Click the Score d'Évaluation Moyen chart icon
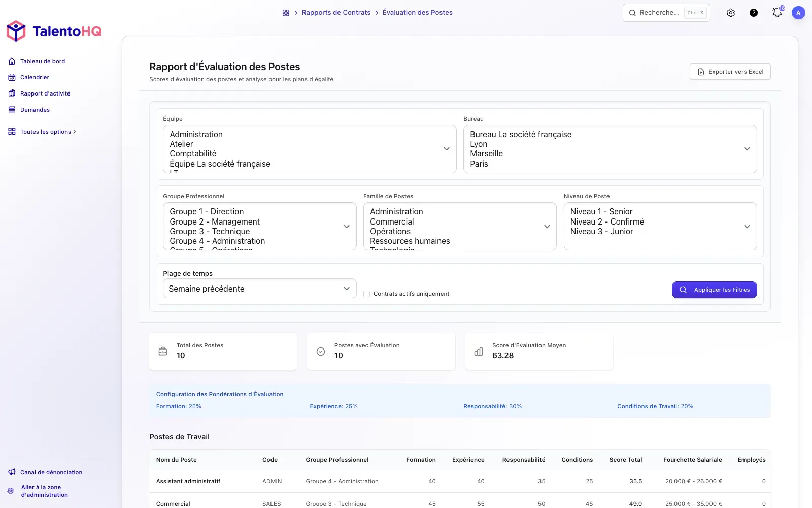This screenshot has height=508, width=812. coord(479,351)
